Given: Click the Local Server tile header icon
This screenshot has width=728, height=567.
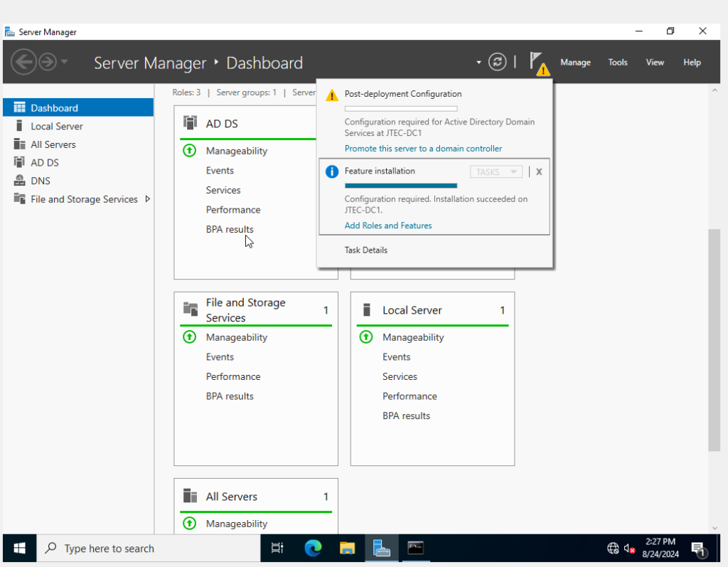Looking at the screenshot, I should (366, 309).
